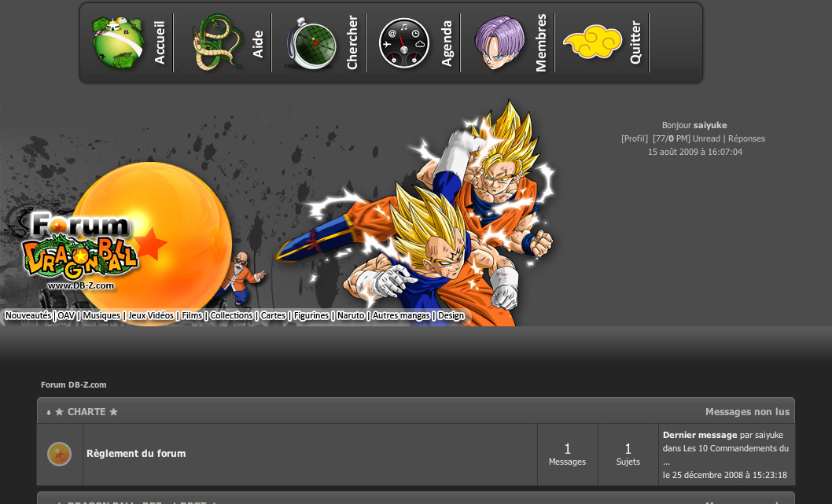The image size is (832, 504).
Task: Click the 1 Sujets count cell
Action: (628, 454)
